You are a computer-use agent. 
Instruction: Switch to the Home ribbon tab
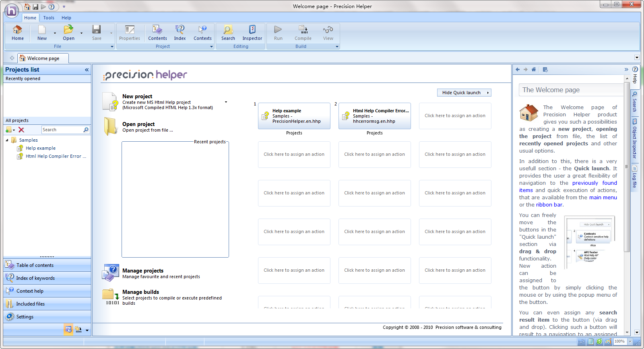pyautogui.click(x=30, y=18)
